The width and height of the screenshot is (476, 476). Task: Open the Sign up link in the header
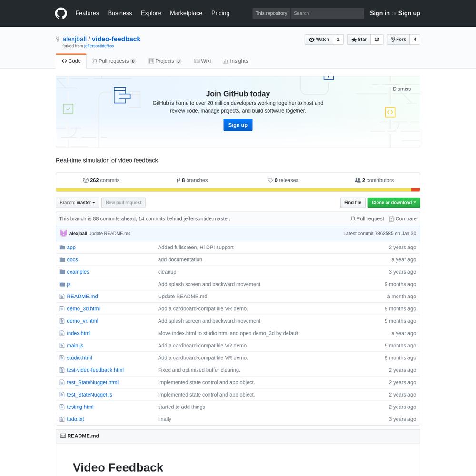coord(409,13)
